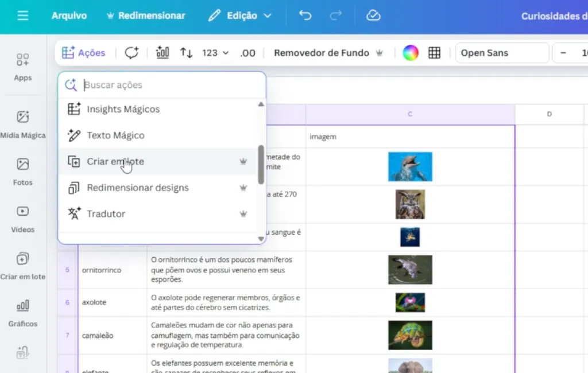588x373 pixels.
Task: Click the redo arrow icon
Action: pos(336,15)
